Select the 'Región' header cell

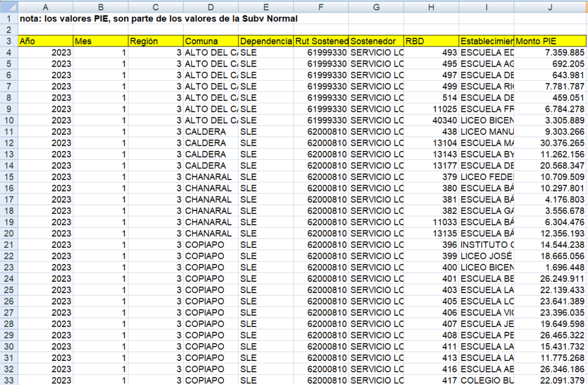coord(156,41)
